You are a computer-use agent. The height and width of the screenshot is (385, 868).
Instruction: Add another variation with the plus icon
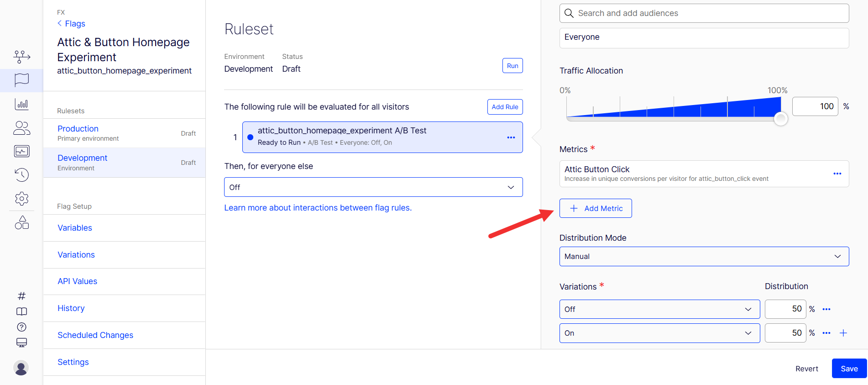tap(843, 333)
